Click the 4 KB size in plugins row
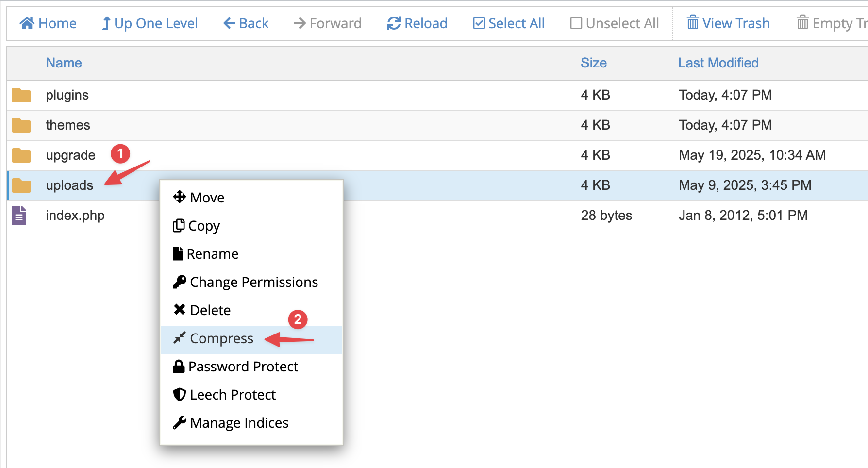Screen dimensions: 868x468 coord(596,95)
